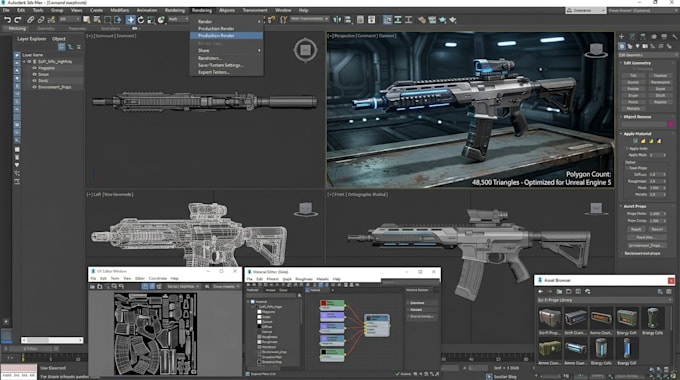
Task: Click the Material Editor output node
Action: pyautogui.click(x=376, y=325)
